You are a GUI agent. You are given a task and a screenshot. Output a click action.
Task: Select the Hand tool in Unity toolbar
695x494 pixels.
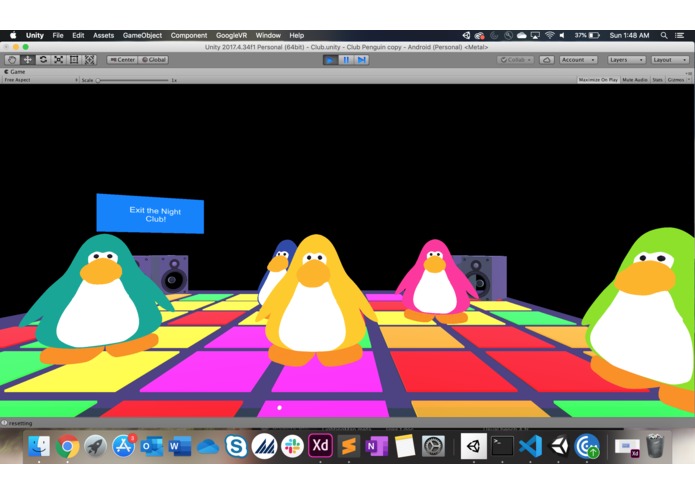pos(12,60)
